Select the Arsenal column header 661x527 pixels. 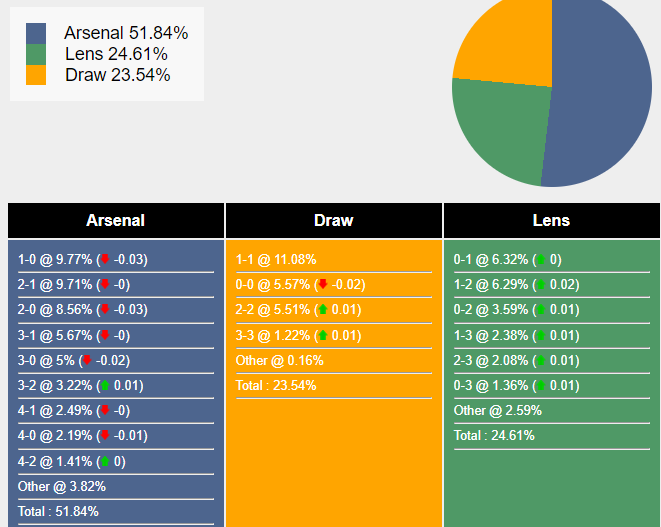pos(116,221)
